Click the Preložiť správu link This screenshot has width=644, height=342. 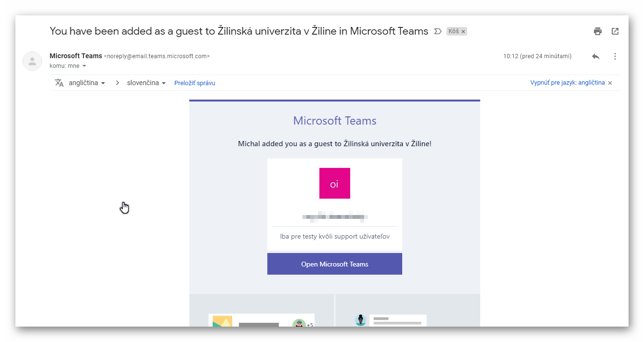[x=195, y=83]
